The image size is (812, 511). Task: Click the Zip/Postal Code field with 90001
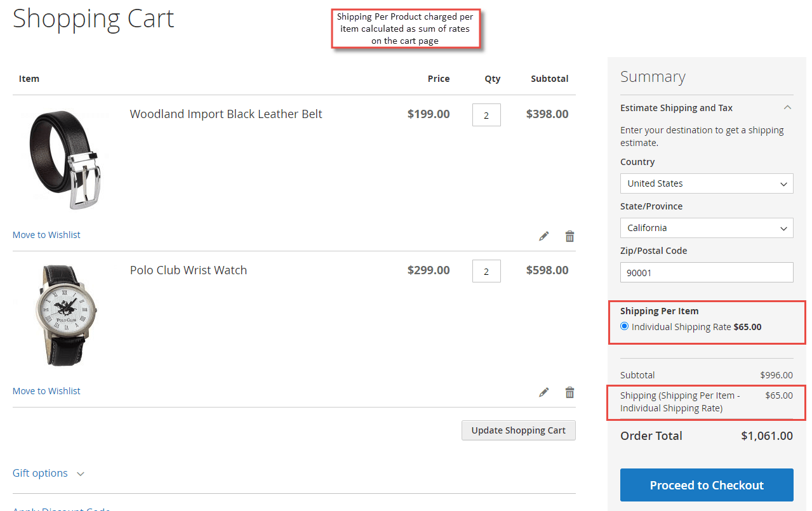pyautogui.click(x=707, y=272)
